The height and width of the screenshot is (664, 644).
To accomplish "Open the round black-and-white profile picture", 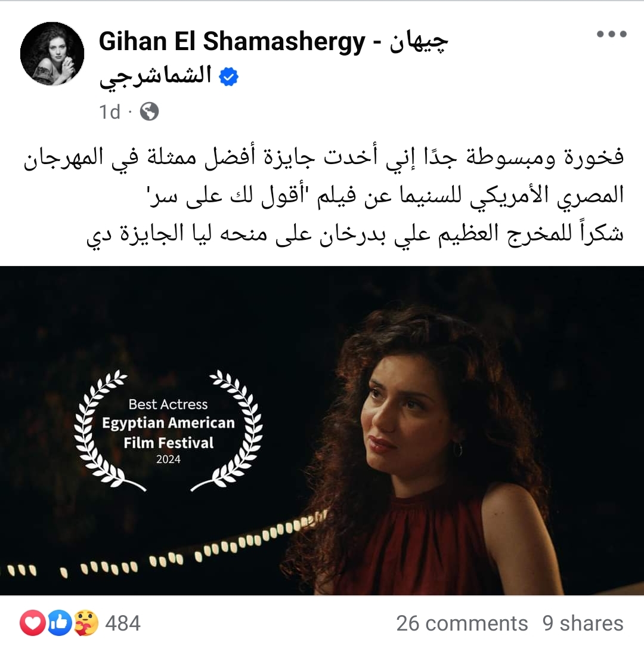I will [x=52, y=54].
